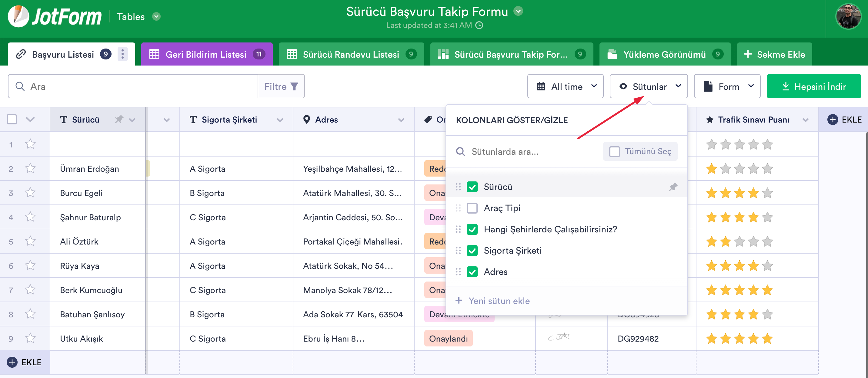Enable the Araç Tipi column checkbox
Screen dimensions: 868x378
(x=472, y=208)
